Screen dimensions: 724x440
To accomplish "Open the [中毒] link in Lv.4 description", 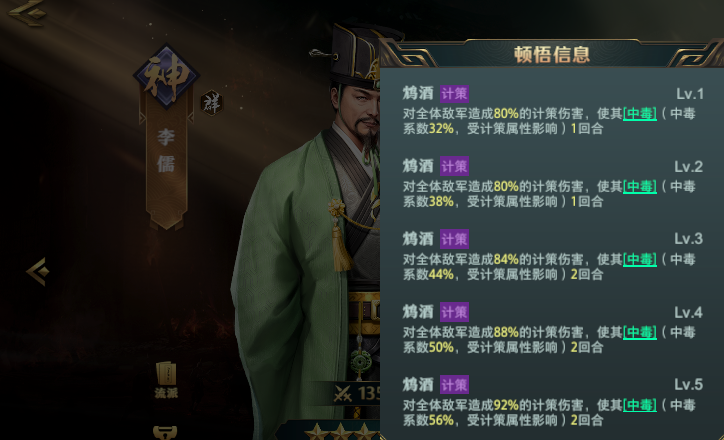I will pyautogui.click(x=640, y=332).
